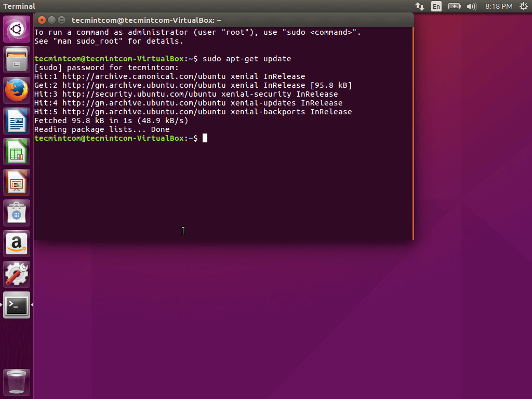The height and width of the screenshot is (399, 532).
Task: Open the session gear menu
Action: pos(524,6)
